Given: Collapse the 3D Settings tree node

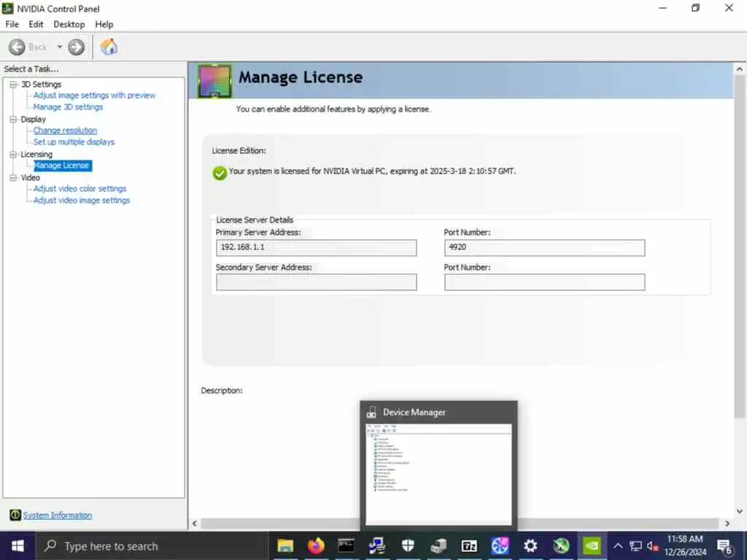Looking at the screenshot, I should pos(13,85).
